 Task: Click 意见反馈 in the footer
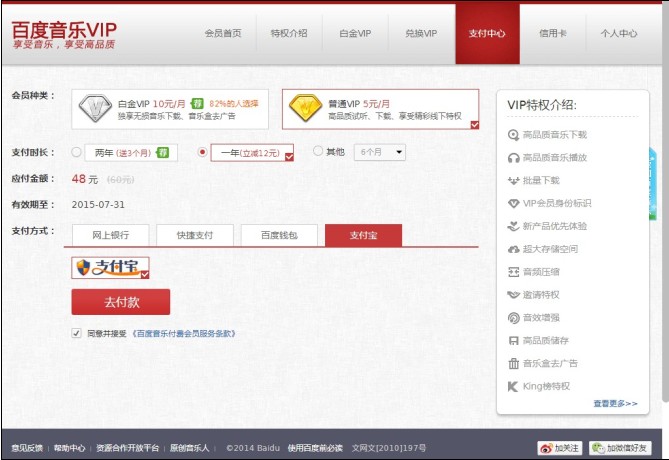click(x=27, y=448)
